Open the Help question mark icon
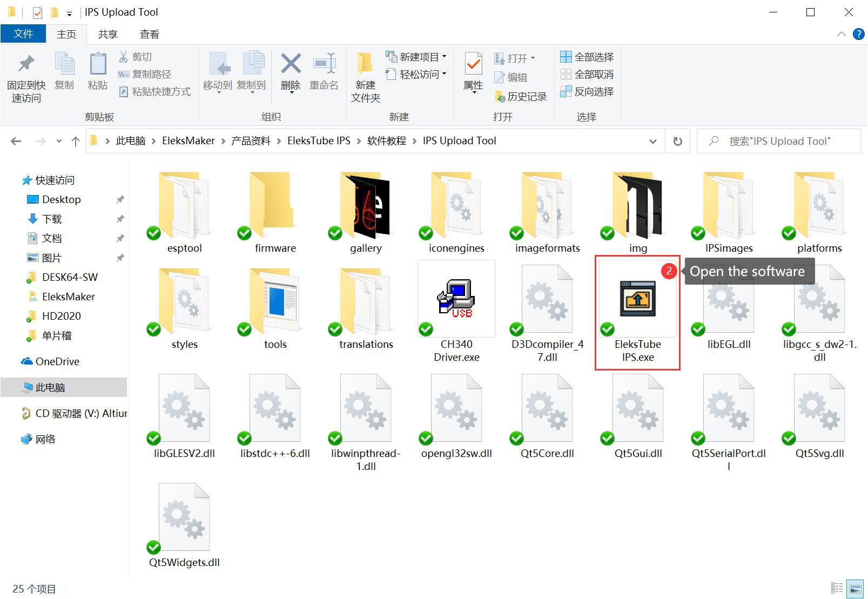The height and width of the screenshot is (599, 868). pyautogui.click(x=858, y=34)
